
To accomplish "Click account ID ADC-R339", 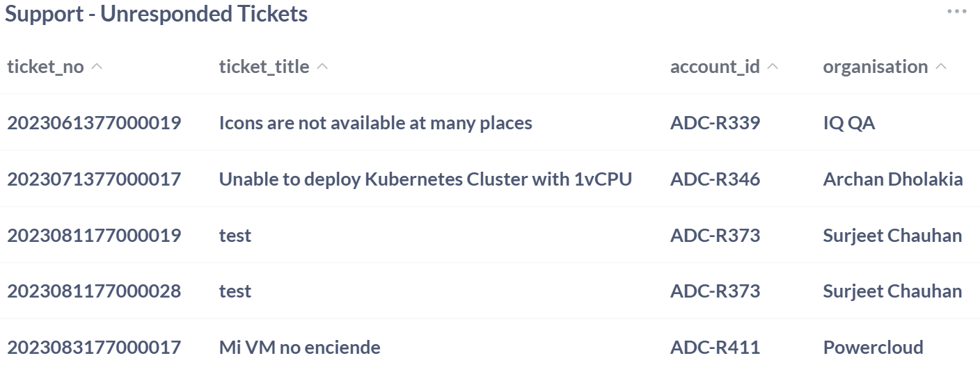I will [715, 123].
